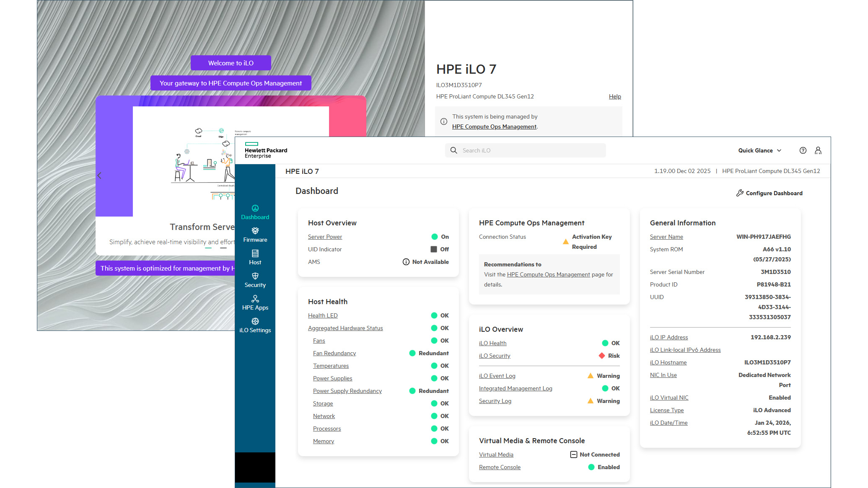This screenshot has height=488, width=868.
Task: Switch to the Host Health panel
Action: [x=328, y=301]
